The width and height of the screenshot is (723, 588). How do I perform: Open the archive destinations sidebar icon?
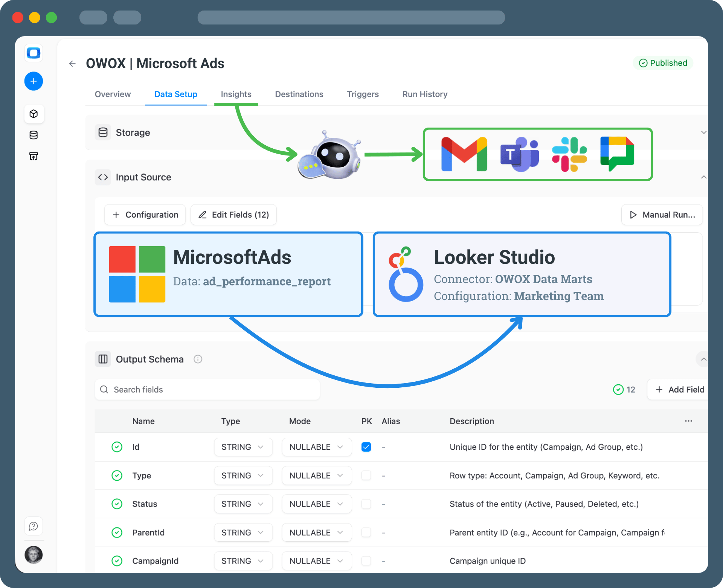(34, 156)
